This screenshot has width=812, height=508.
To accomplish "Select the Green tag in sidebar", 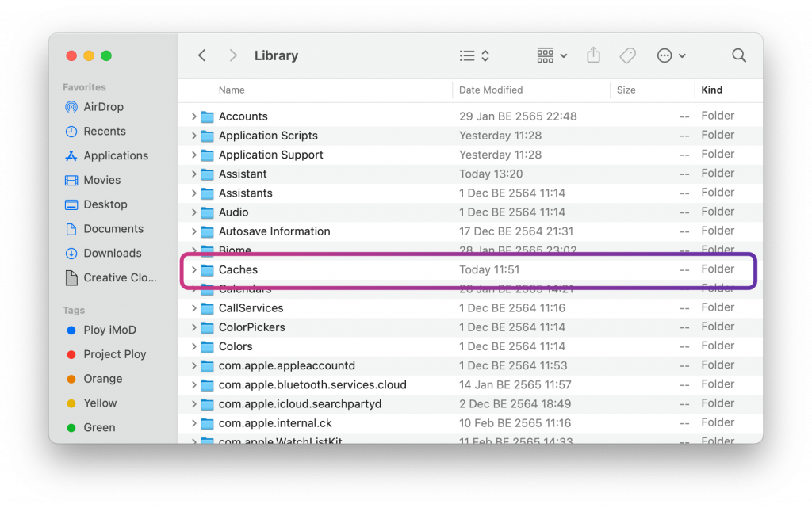I will click(x=99, y=428).
